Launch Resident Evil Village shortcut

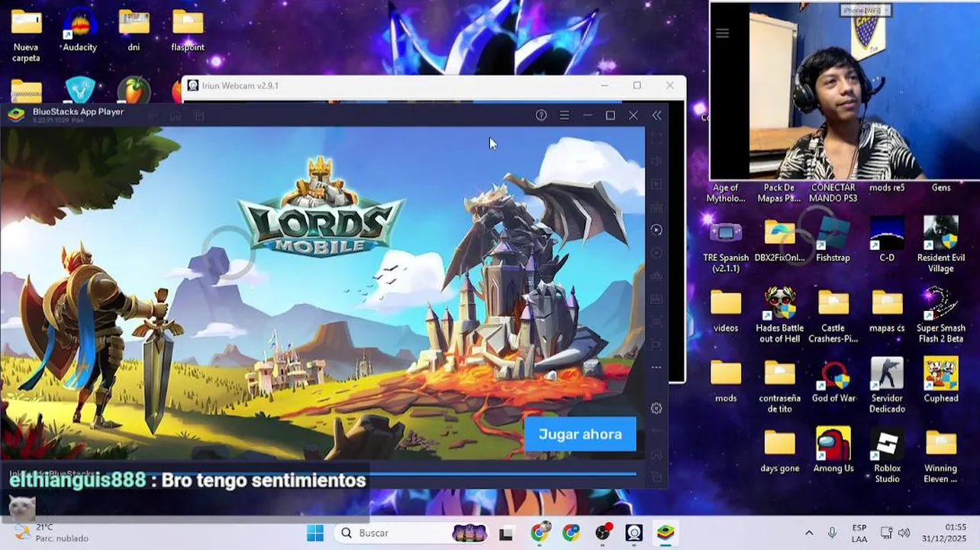pyautogui.click(x=940, y=243)
